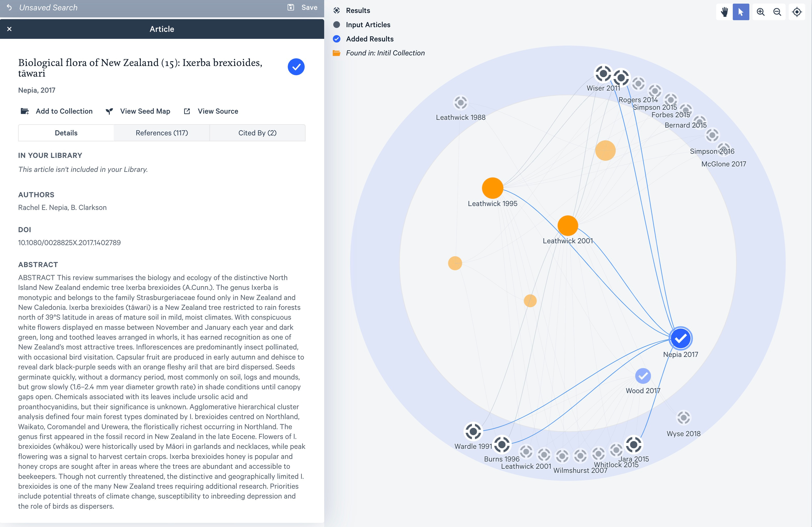This screenshot has height=527, width=812.
Task: Click the article title Biological flora of New Zealand
Action: [x=140, y=68]
